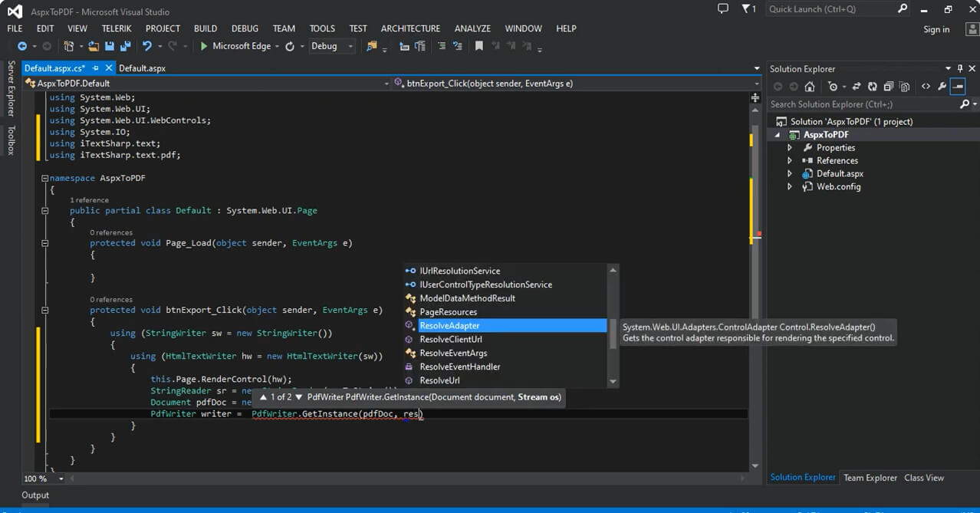Image resolution: width=980 pixels, height=513 pixels.
Task: Click the Home icon in Solution Explorer
Action: tap(810, 87)
